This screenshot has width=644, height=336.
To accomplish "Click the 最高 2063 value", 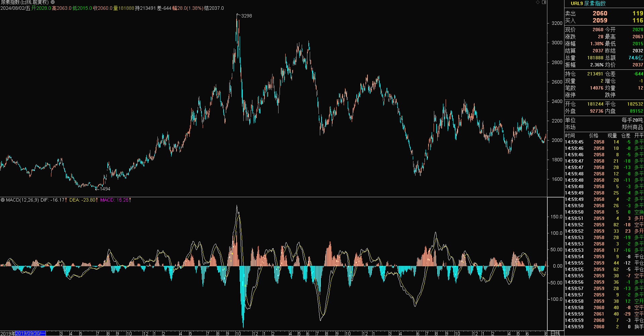I will pyautogui.click(x=638, y=37).
